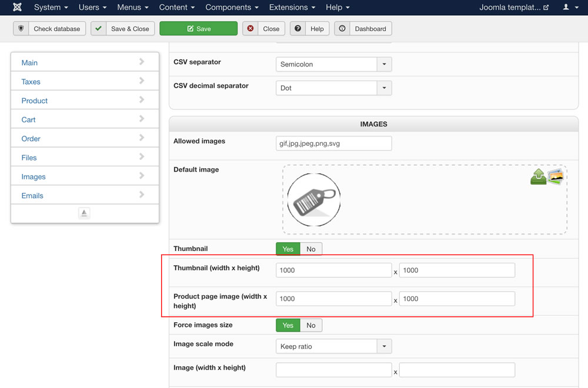Image resolution: width=588 pixels, height=388 pixels.
Task: Click the red Close icon in toolbar
Action: (x=251, y=29)
